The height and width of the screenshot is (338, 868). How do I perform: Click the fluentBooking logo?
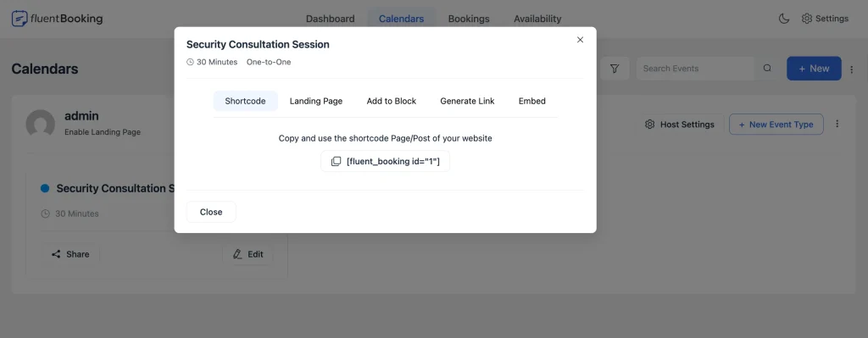[x=57, y=19]
